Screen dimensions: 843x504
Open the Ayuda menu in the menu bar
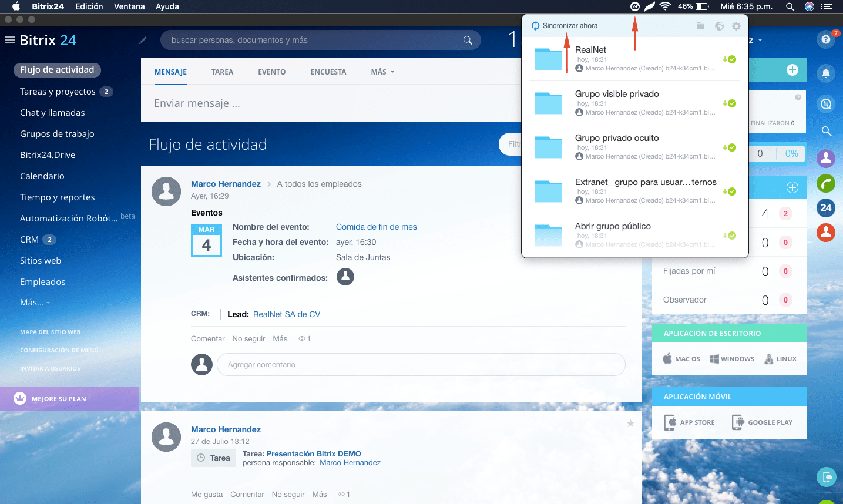point(167,6)
